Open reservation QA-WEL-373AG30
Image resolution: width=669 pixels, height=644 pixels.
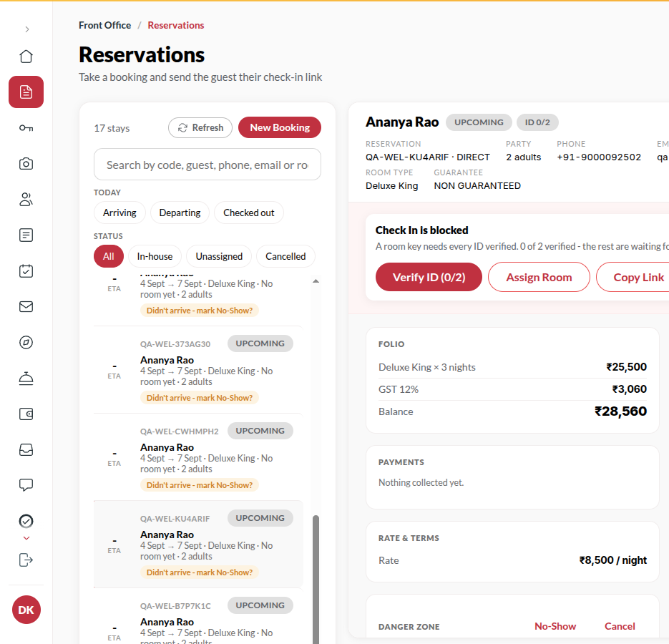(198, 370)
